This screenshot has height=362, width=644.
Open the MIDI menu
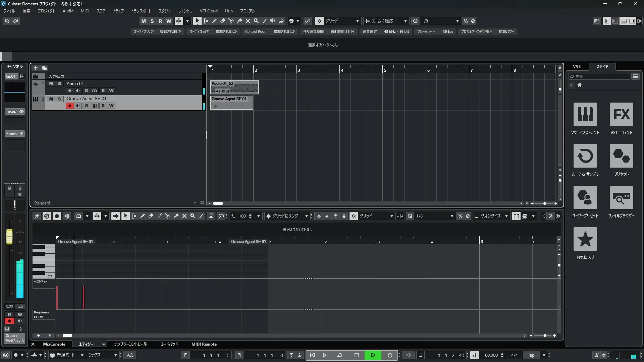pos(85,11)
